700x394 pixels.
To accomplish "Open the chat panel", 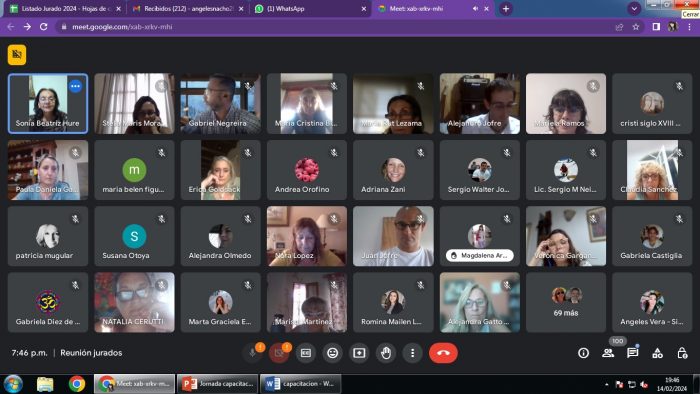I will click(x=632, y=353).
